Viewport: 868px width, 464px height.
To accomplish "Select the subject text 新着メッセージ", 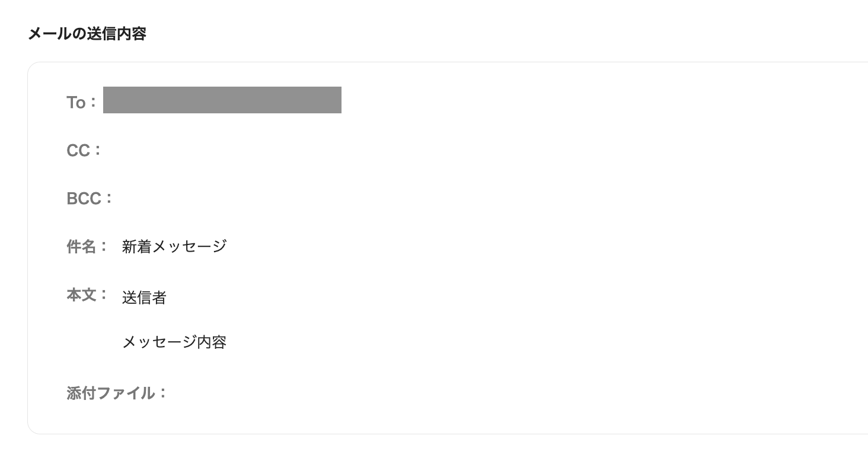I will tap(174, 246).
